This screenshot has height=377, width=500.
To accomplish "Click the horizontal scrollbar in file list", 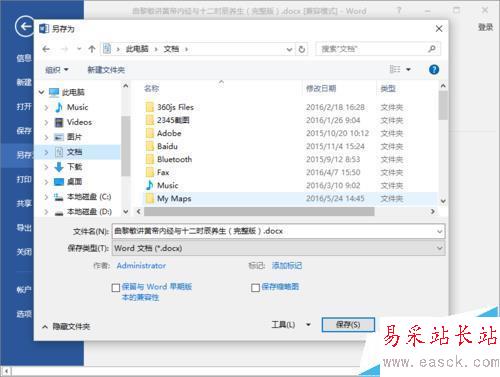I will [x=259, y=211].
